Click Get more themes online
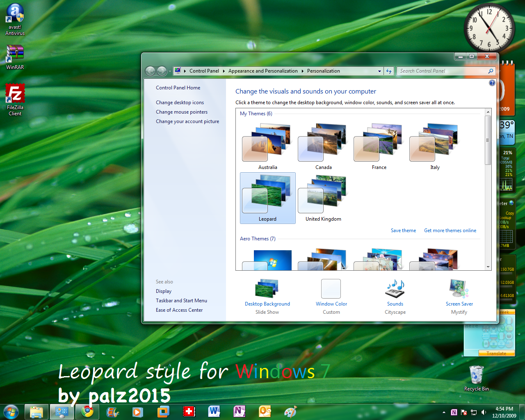Image resolution: width=525 pixels, height=420 pixels. pyautogui.click(x=450, y=231)
